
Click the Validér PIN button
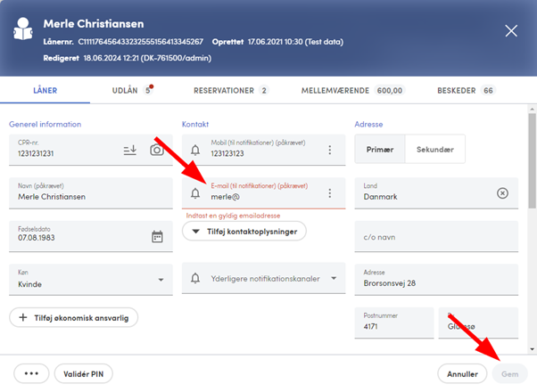click(83, 374)
